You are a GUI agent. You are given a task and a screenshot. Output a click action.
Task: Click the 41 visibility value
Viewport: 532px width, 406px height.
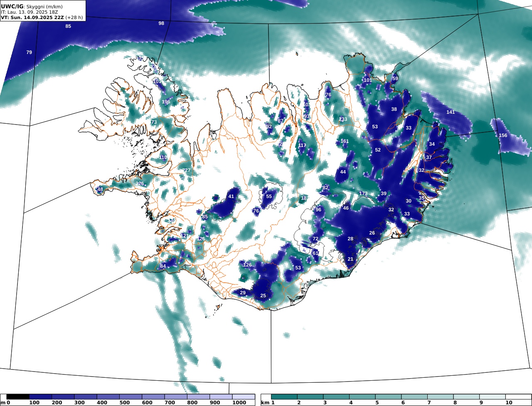tap(231, 196)
